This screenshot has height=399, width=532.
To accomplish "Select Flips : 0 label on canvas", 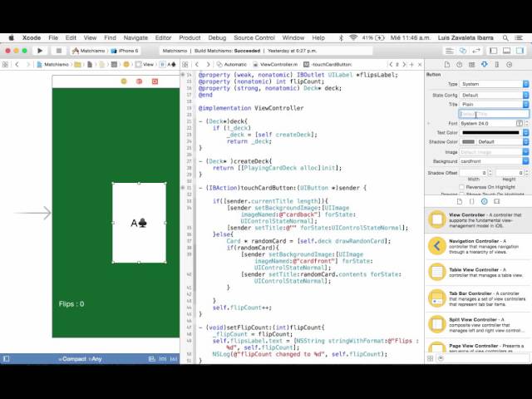I will point(71,304).
